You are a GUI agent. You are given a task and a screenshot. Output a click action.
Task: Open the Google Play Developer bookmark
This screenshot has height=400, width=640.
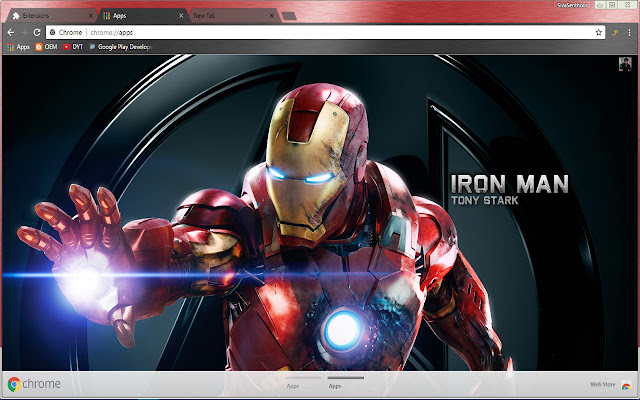(120, 47)
